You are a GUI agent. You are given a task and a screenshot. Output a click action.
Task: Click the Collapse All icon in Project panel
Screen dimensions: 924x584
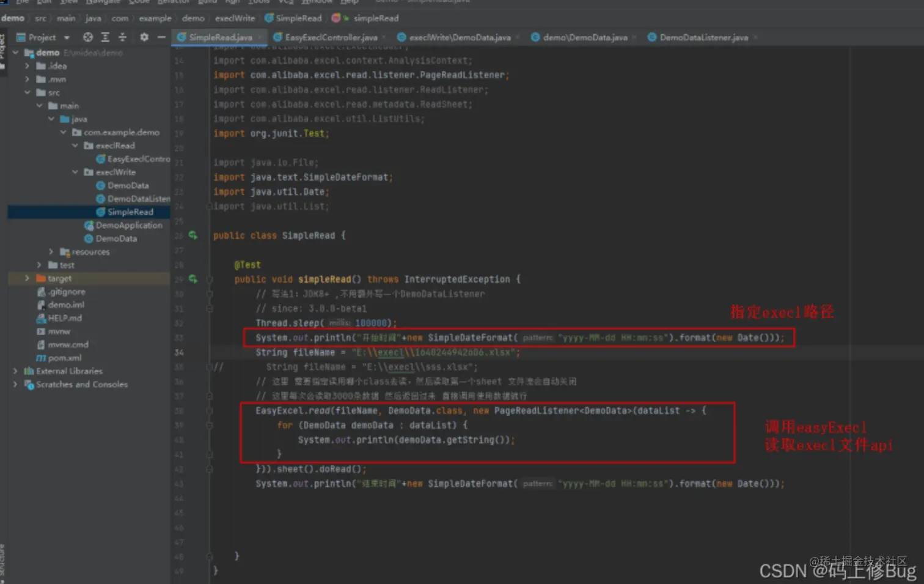click(x=122, y=37)
